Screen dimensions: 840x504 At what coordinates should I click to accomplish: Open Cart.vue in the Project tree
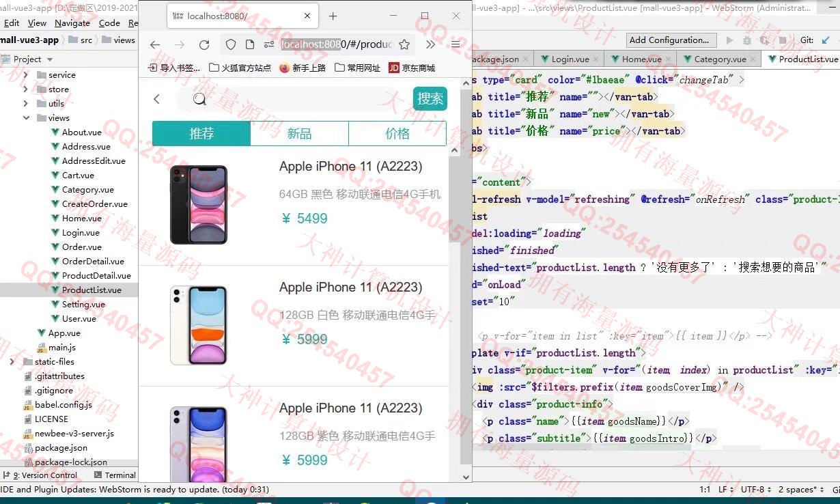(x=78, y=176)
